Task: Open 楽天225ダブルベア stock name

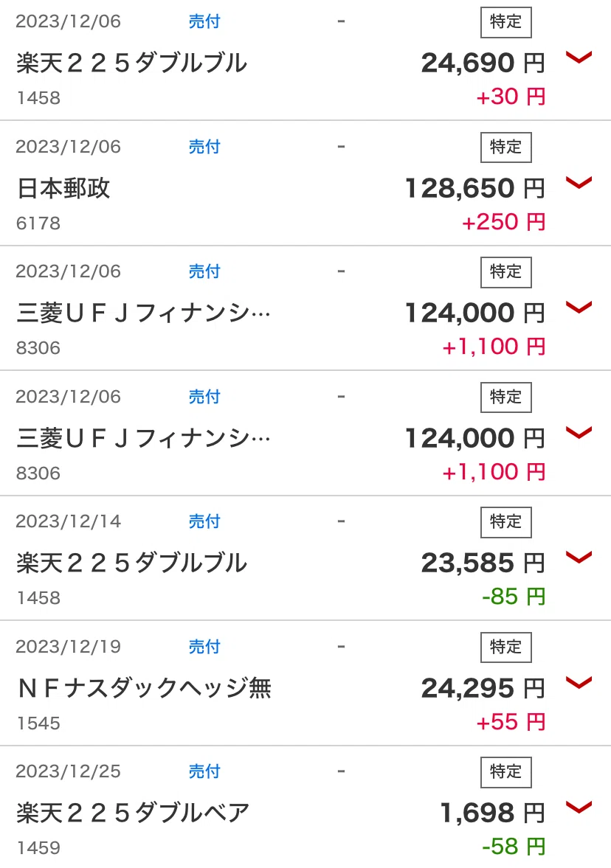Action: (133, 813)
